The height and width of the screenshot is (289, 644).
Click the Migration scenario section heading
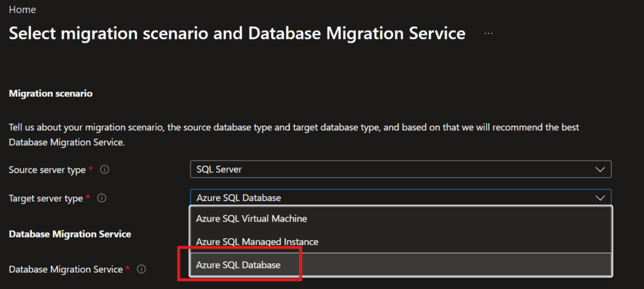tap(50, 94)
